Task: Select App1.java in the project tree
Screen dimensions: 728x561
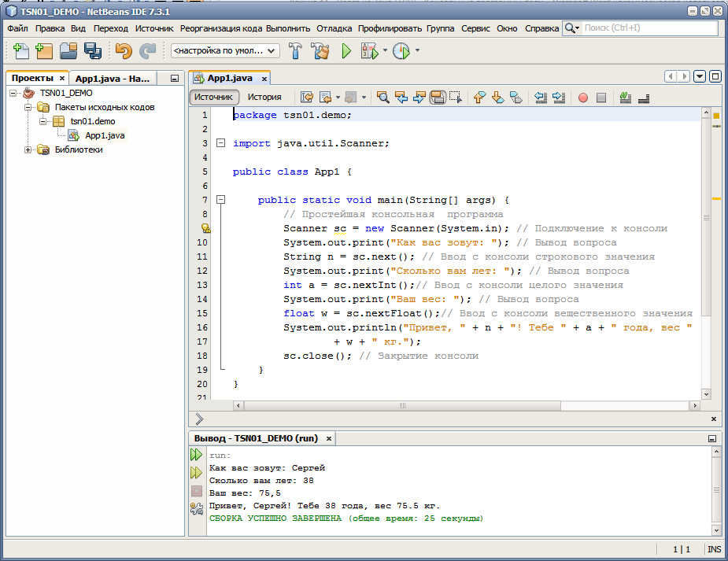Action: click(x=104, y=135)
